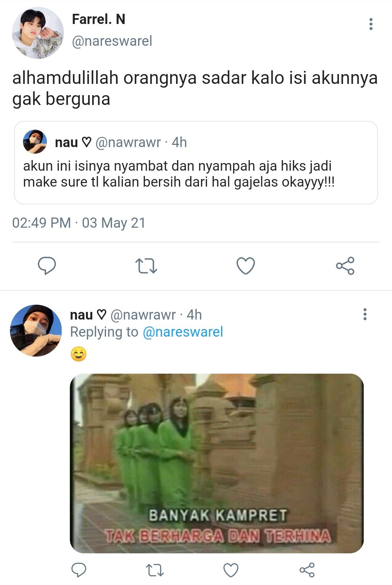Open nau's profile avatar in reply
The image size is (392, 585).
pos(36,330)
